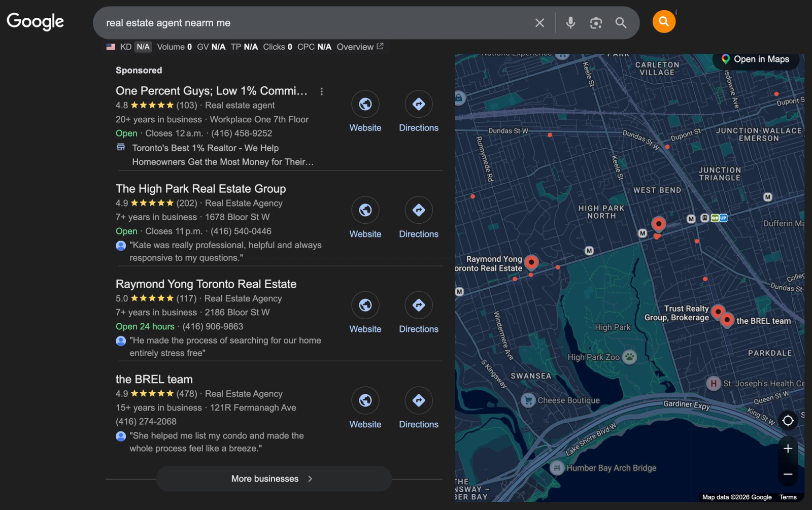This screenshot has width=812, height=510.
Task: Click the magnifier search icon in search bar
Action: (621, 23)
